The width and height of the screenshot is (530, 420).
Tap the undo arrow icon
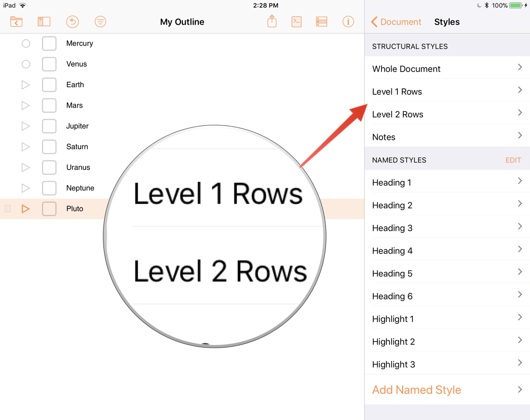point(72,22)
